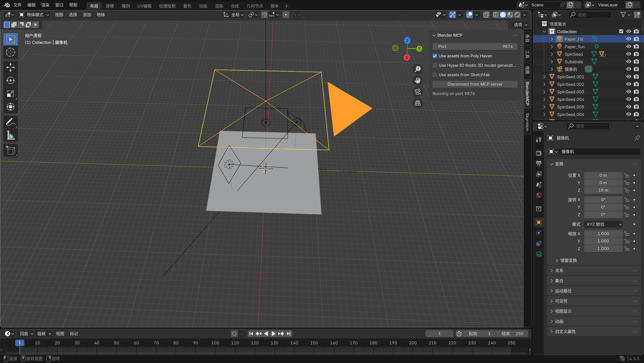The image size is (644, 363).
Task: Uncheck Use assets from Poly Haven
Action: point(435,56)
